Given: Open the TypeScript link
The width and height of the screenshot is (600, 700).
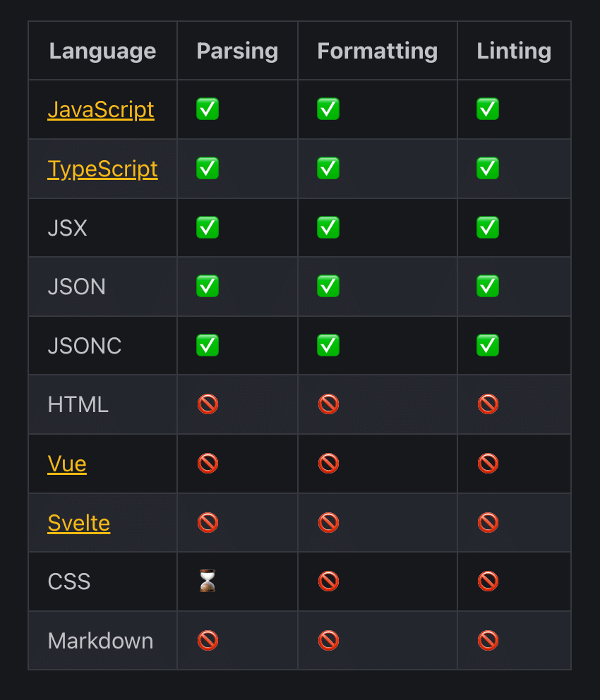Looking at the screenshot, I should click(x=102, y=169).
